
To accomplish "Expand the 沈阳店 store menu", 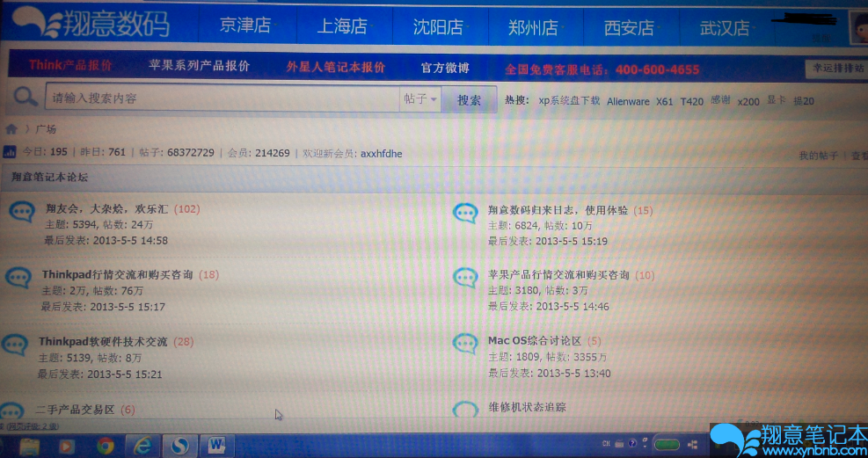I will [440, 26].
